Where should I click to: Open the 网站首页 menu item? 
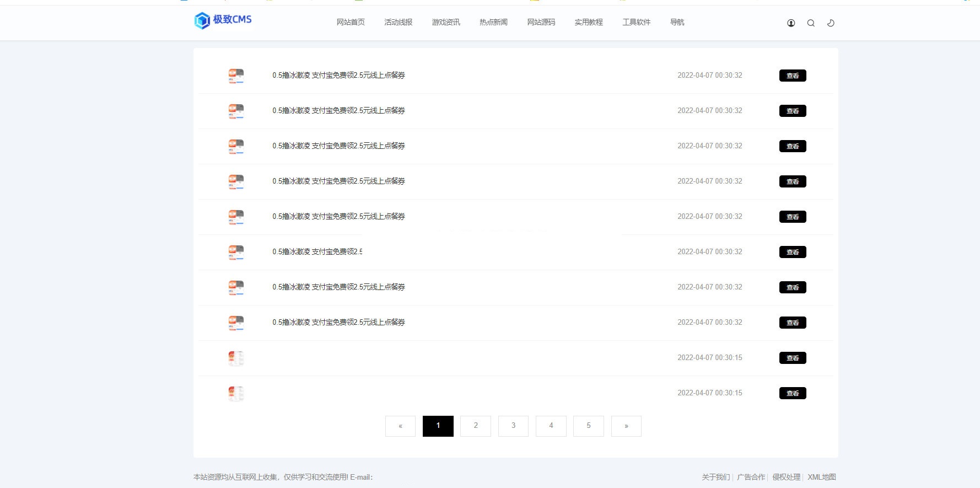pyautogui.click(x=351, y=23)
